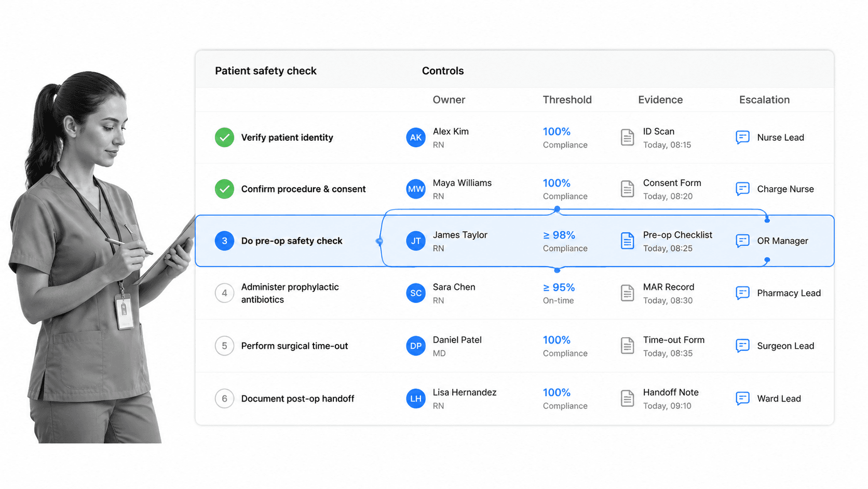Click the Escalation column header
The width and height of the screenshot is (868, 489).
pyautogui.click(x=764, y=100)
